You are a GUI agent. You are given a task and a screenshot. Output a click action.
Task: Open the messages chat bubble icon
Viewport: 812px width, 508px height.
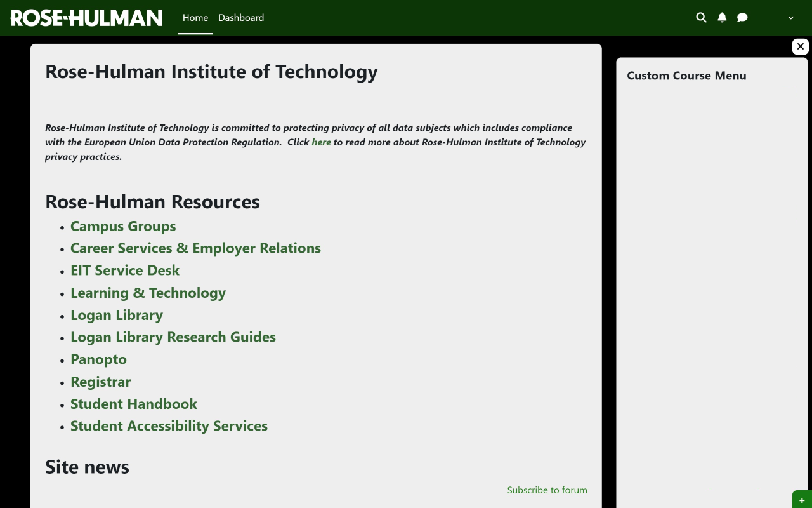pyautogui.click(x=742, y=18)
